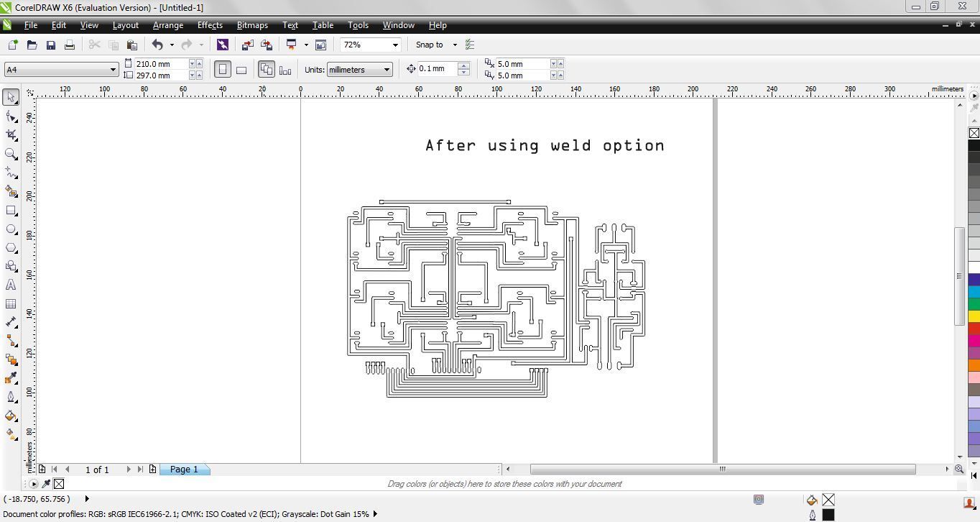Open the Arrange menu

tap(167, 25)
